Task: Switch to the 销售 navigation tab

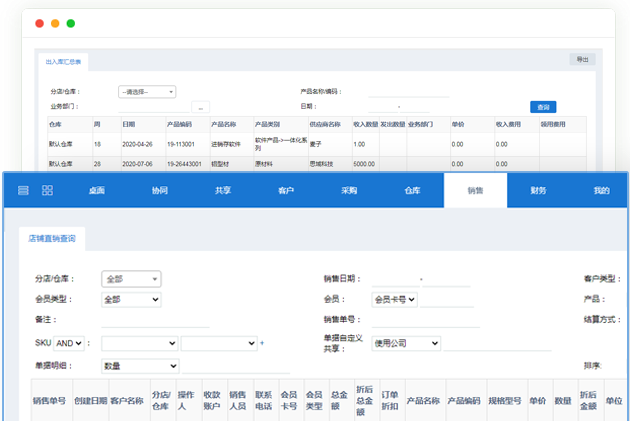Action: coord(475,190)
